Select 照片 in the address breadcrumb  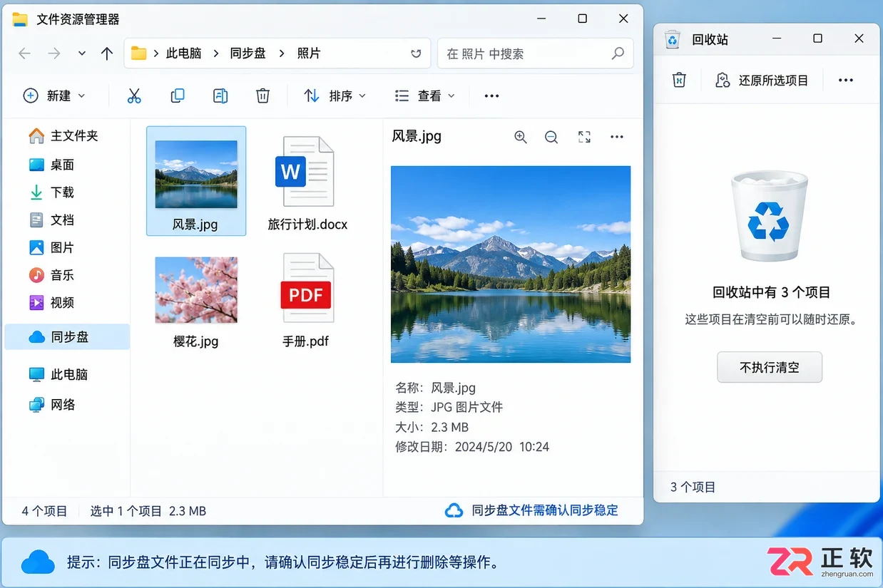[x=309, y=53]
